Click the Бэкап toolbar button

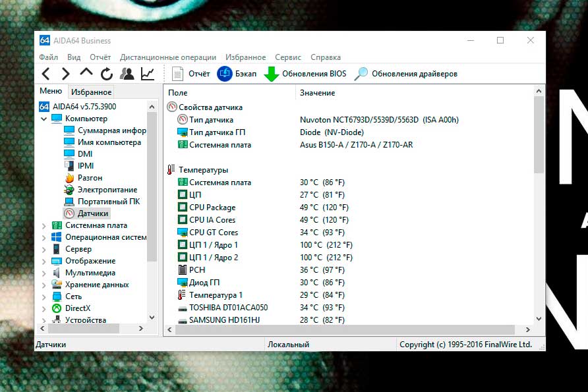tap(238, 74)
